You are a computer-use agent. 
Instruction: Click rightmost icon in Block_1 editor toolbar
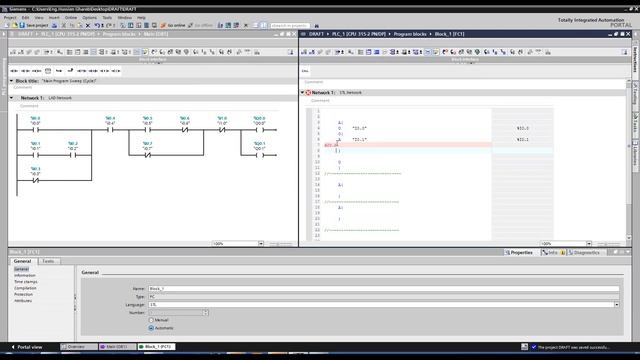625,52
